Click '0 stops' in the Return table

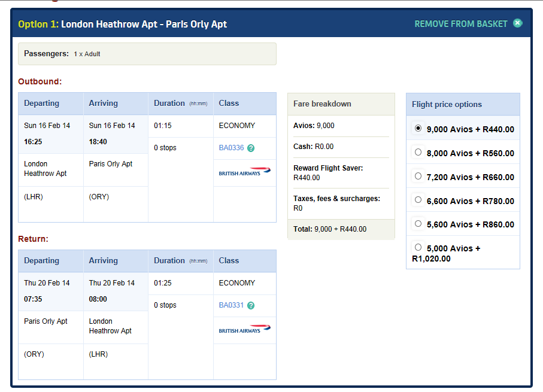[x=165, y=305]
